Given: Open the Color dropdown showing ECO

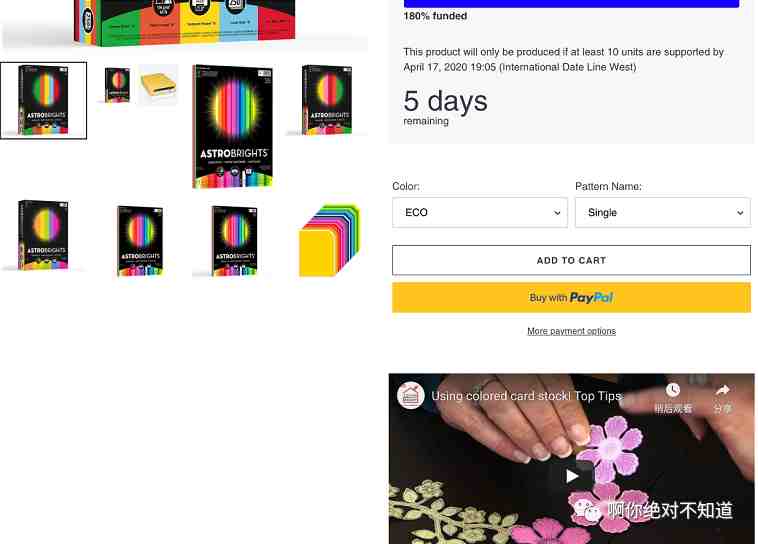Looking at the screenshot, I should (480, 212).
